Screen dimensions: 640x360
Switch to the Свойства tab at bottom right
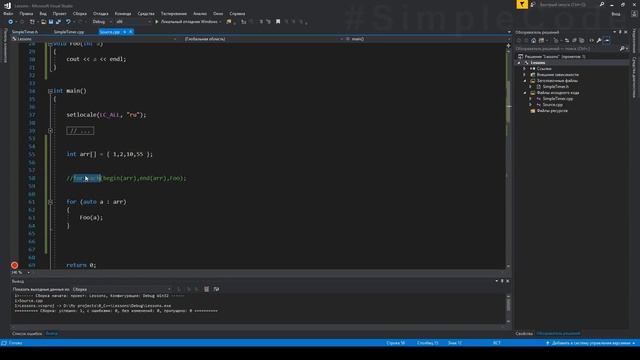pyautogui.click(x=524, y=333)
